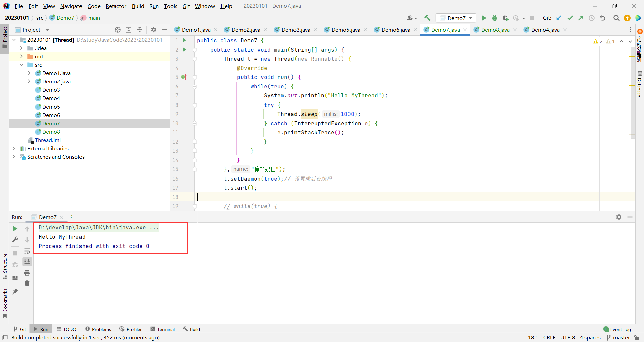Viewport: 644px width, 342px height.
Task: Expand the .idea folder
Action: [21, 48]
